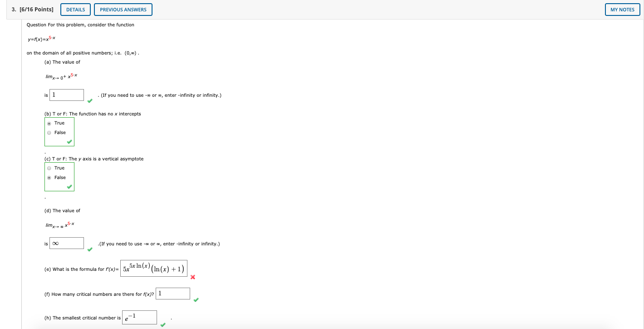View PREVIOUS ANSWERS for problem 3

(123, 9)
